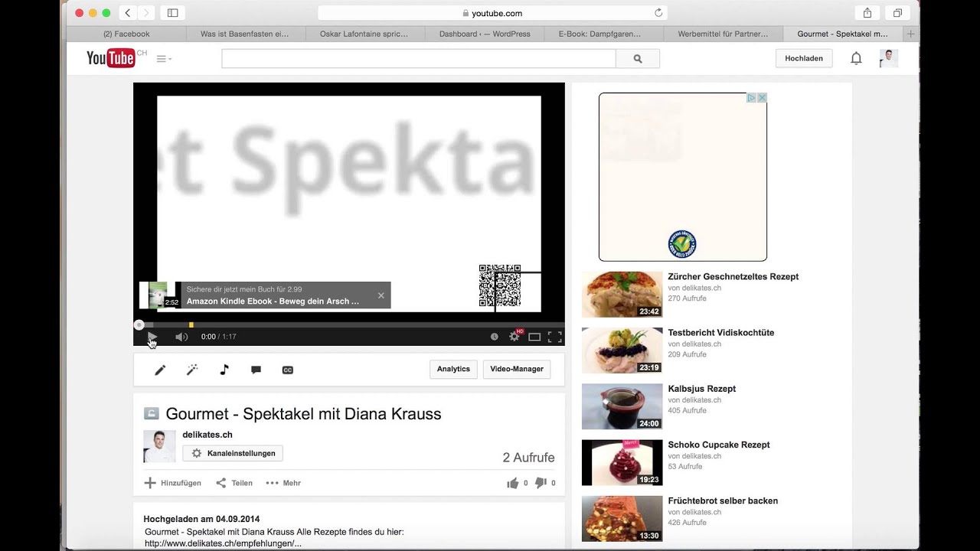
Task: Switch to the Dashboard WordPress tab
Action: (485, 34)
